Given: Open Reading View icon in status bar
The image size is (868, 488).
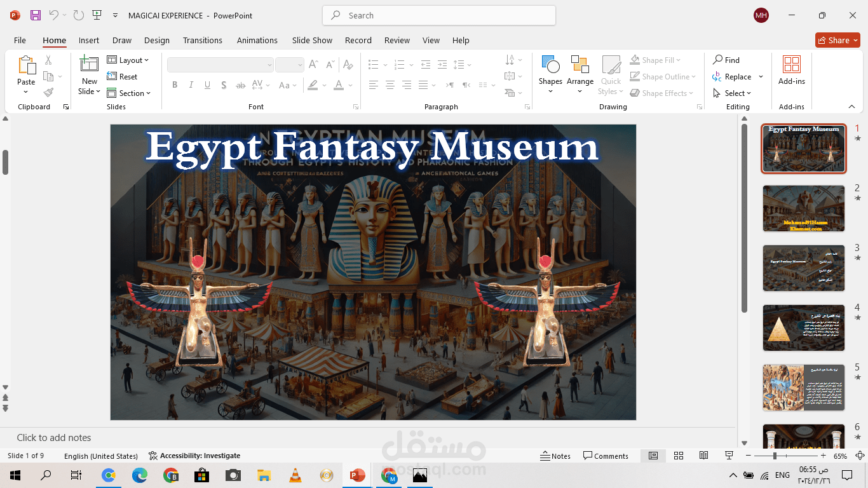Looking at the screenshot, I should pos(704,456).
